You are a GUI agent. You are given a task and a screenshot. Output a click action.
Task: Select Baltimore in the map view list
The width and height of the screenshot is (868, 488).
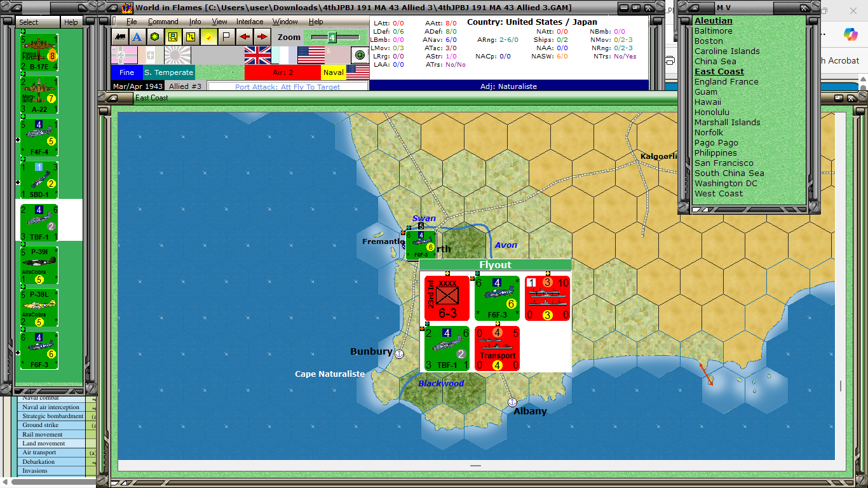click(713, 31)
